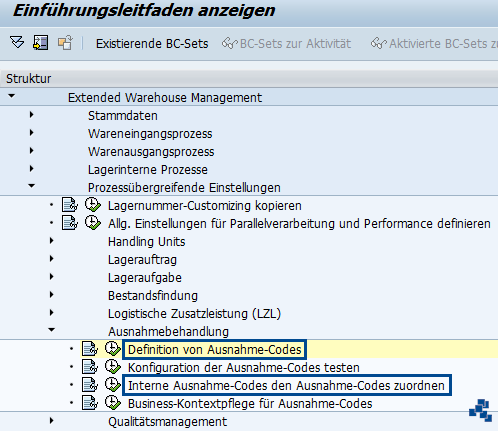Expand the Qualitätsmanagement node

tap(52, 421)
